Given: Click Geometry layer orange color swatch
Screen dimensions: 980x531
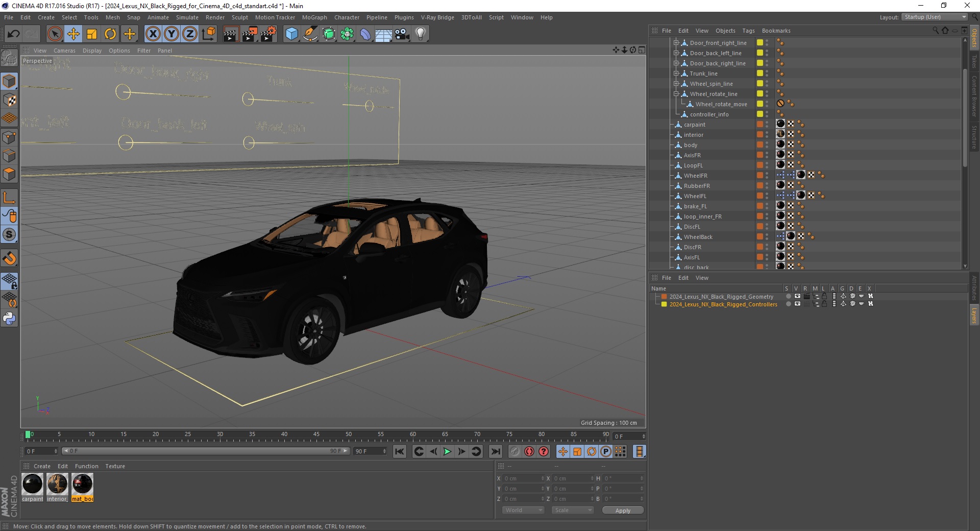Looking at the screenshot, I should pos(664,296).
